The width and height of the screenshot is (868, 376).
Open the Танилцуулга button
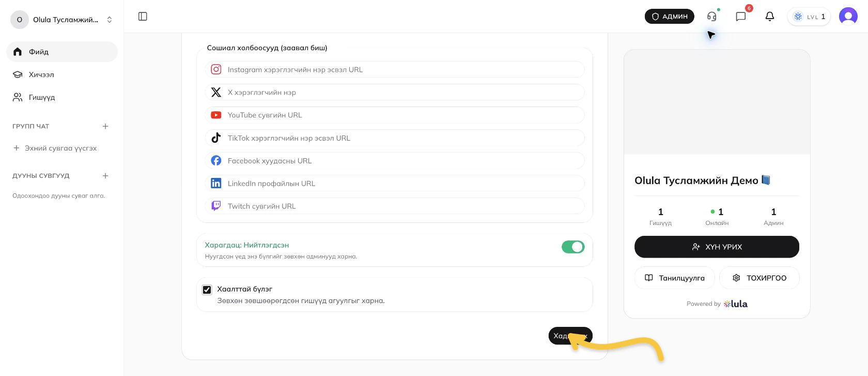coord(675,278)
